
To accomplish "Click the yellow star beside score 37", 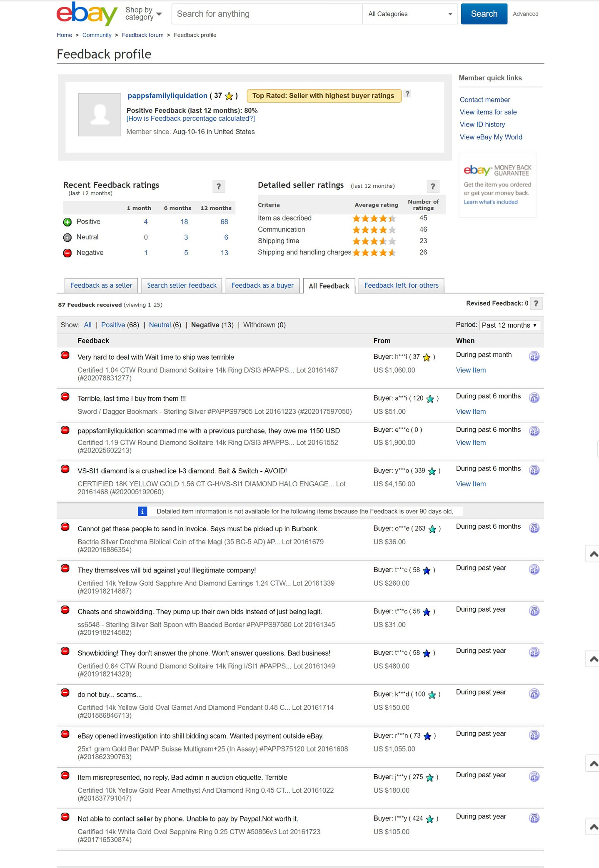I will (x=229, y=96).
